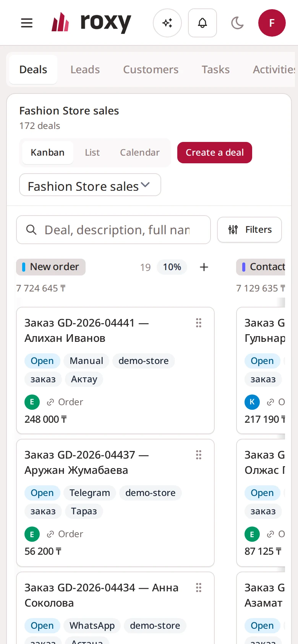Switch to the Deals tab

33,69
